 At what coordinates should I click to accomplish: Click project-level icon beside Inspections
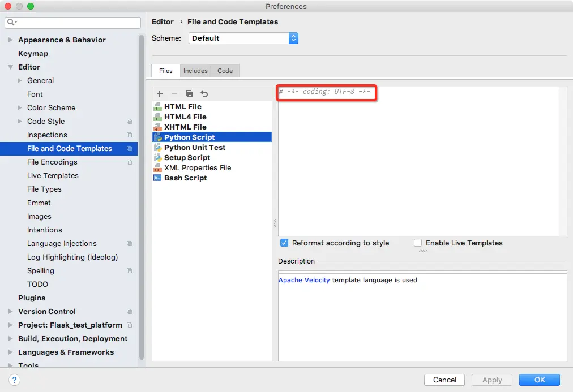tap(129, 135)
